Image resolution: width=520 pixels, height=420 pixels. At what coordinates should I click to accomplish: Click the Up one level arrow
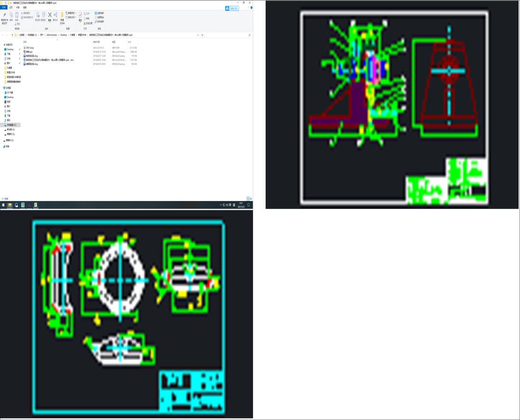click(x=12, y=35)
